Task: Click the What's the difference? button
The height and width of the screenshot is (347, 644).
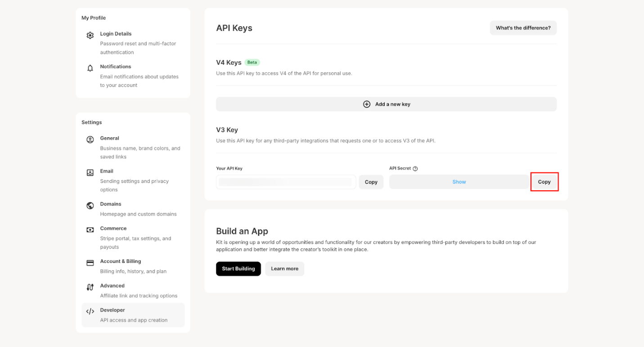Action: click(523, 28)
